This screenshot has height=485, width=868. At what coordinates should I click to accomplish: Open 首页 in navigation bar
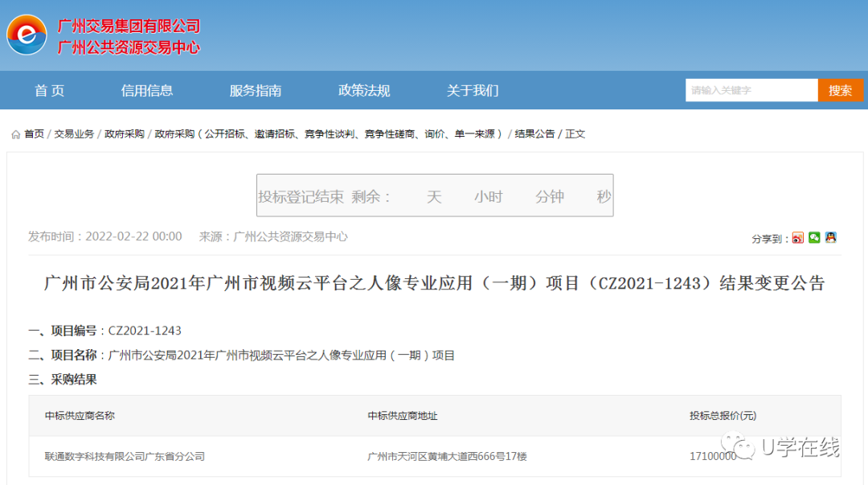[49, 90]
